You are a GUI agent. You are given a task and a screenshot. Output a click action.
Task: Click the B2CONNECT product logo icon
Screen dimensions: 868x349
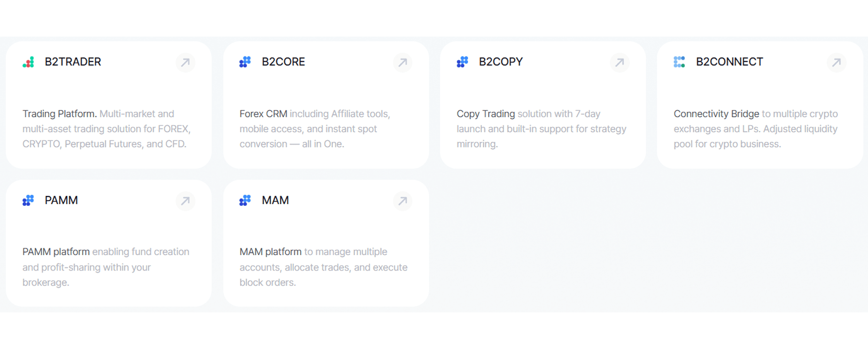[679, 62]
